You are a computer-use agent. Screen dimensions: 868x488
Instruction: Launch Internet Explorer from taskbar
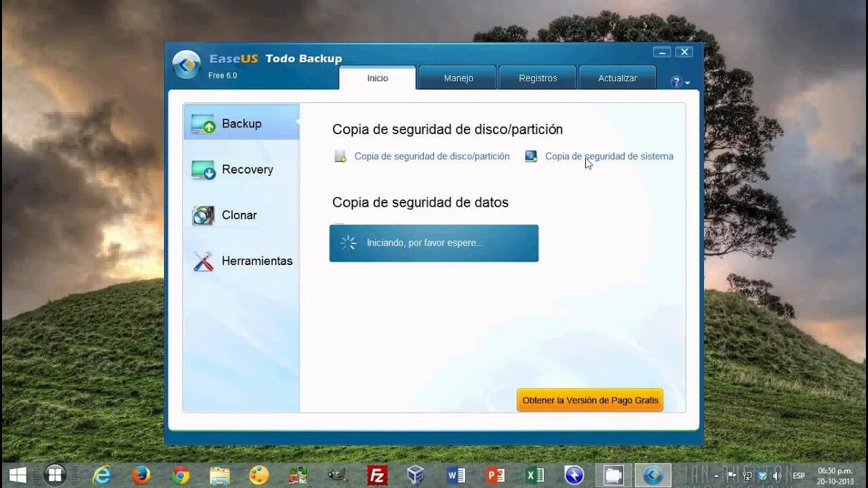(102, 475)
